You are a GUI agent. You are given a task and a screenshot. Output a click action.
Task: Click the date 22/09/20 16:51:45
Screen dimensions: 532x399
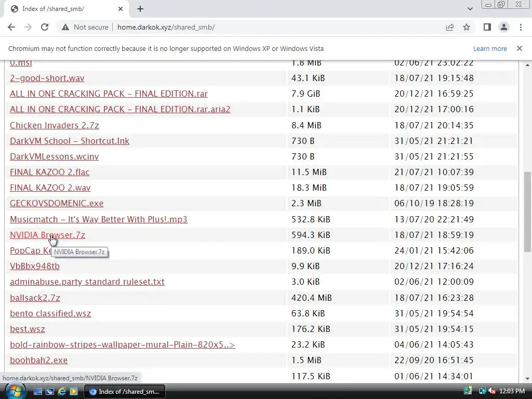pos(434,360)
